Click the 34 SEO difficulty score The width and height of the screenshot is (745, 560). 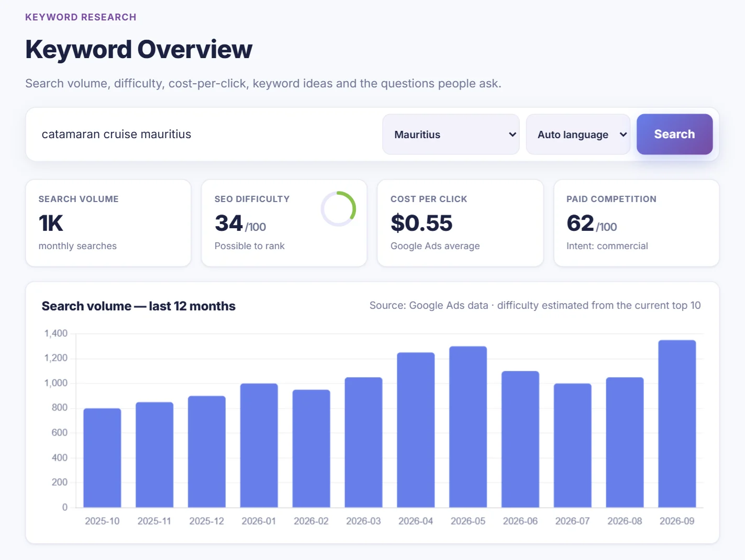pos(229,223)
